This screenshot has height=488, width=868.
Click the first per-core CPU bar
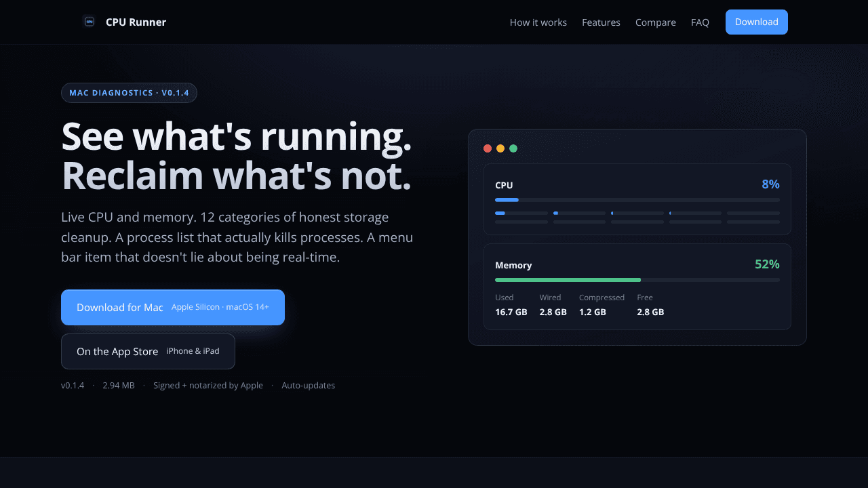[521, 213]
